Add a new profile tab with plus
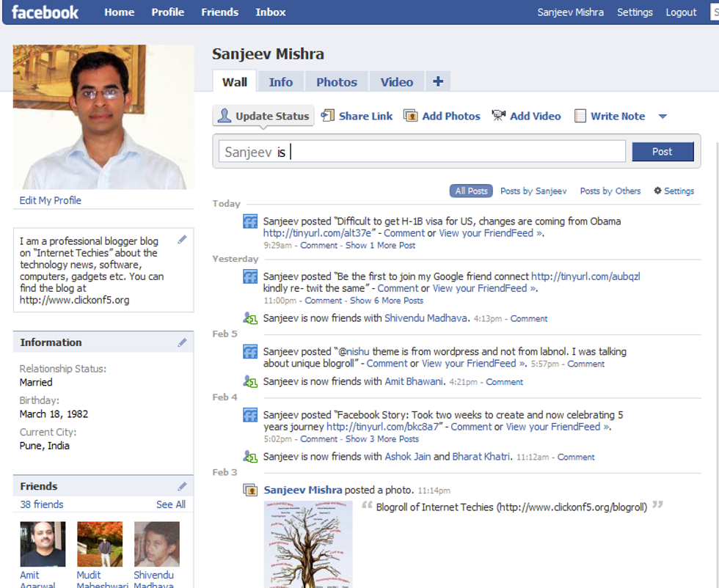This screenshot has height=588, width=719. pos(438,81)
